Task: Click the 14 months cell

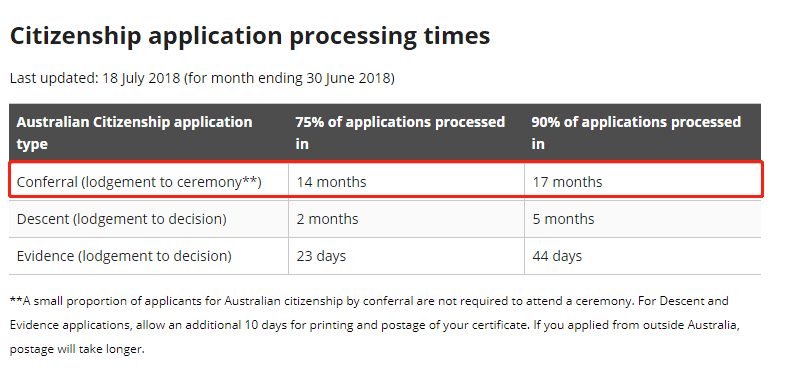Action: [406, 182]
